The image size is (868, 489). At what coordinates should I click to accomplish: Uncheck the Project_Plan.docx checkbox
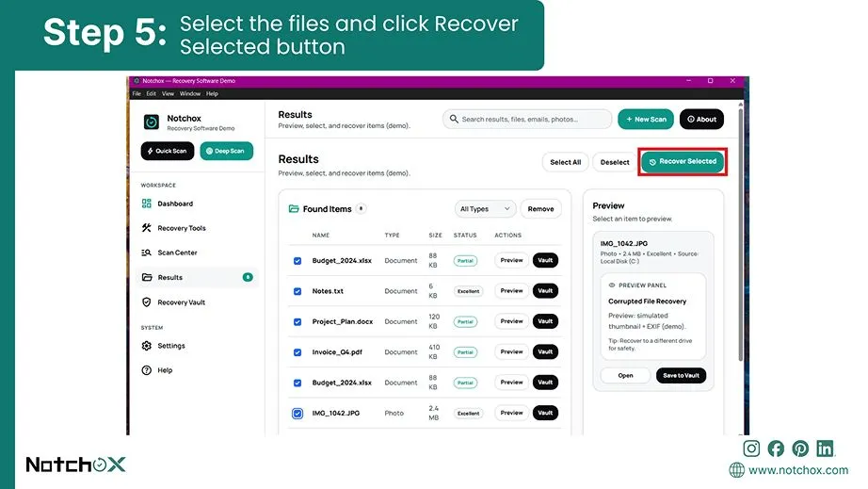tap(297, 321)
